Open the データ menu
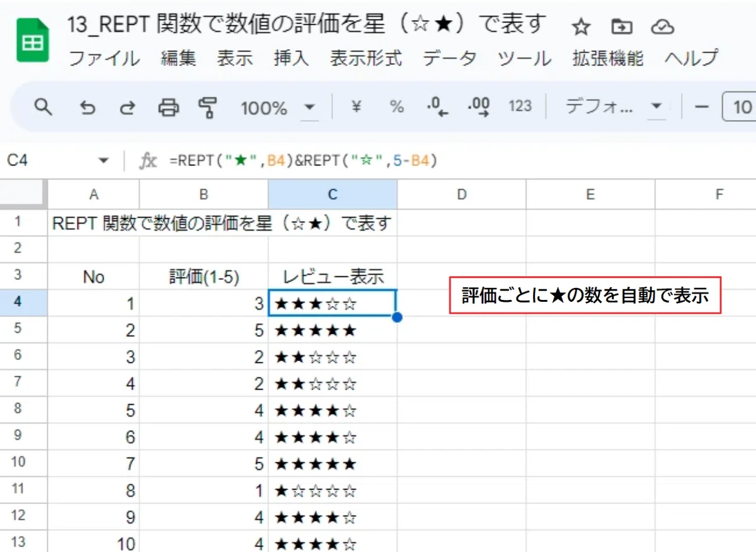756x552 pixels. pos(450,59)
